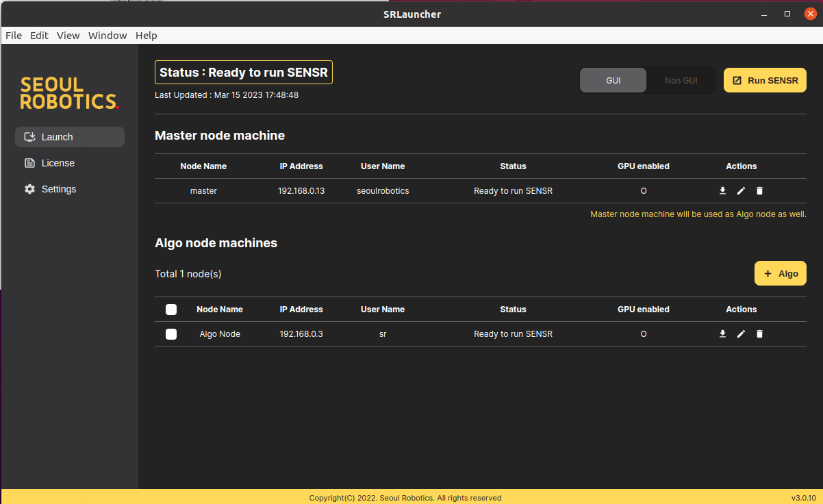Select all algo nodes header checkbox
The image size is (823, 504).
171,310
